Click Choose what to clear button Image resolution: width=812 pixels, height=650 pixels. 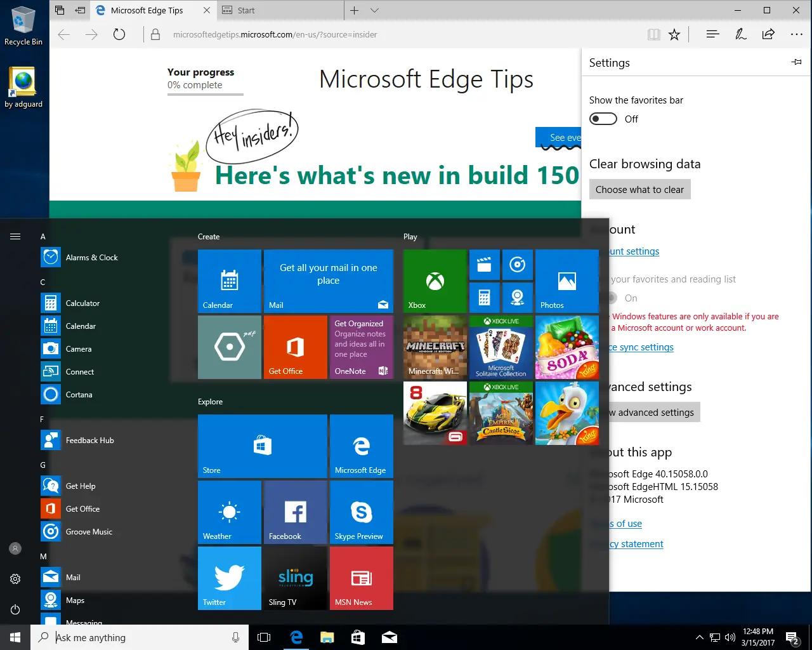pos(639,189)
